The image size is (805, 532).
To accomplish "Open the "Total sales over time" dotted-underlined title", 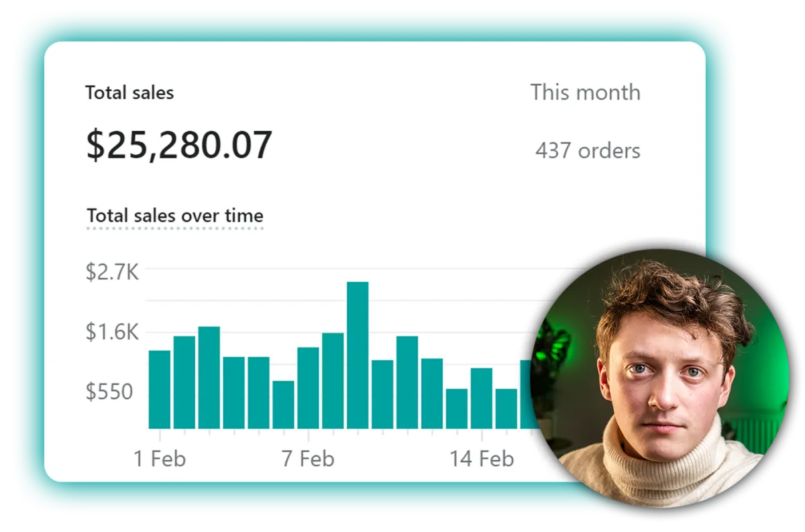I will point(175,216).
